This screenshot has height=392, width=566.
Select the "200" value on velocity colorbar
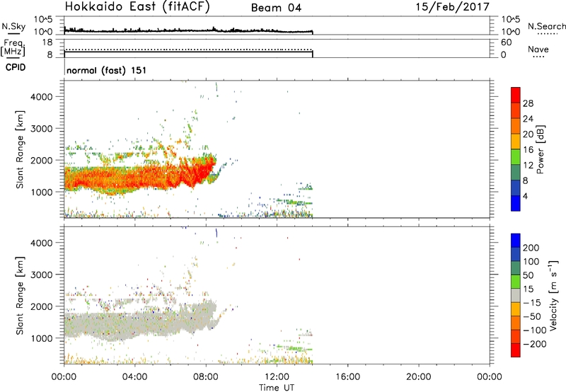(x=531, y=248)
